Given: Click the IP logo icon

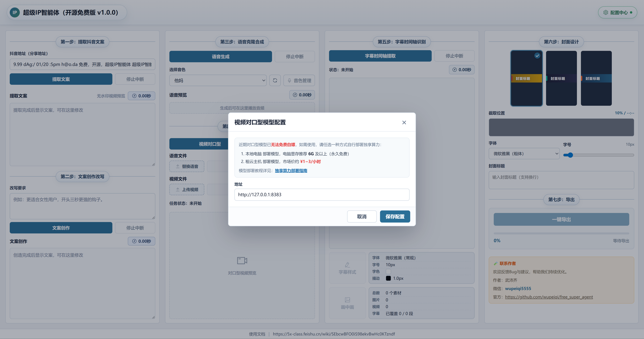Looking at the screenshot, I should tap(15, 13).
